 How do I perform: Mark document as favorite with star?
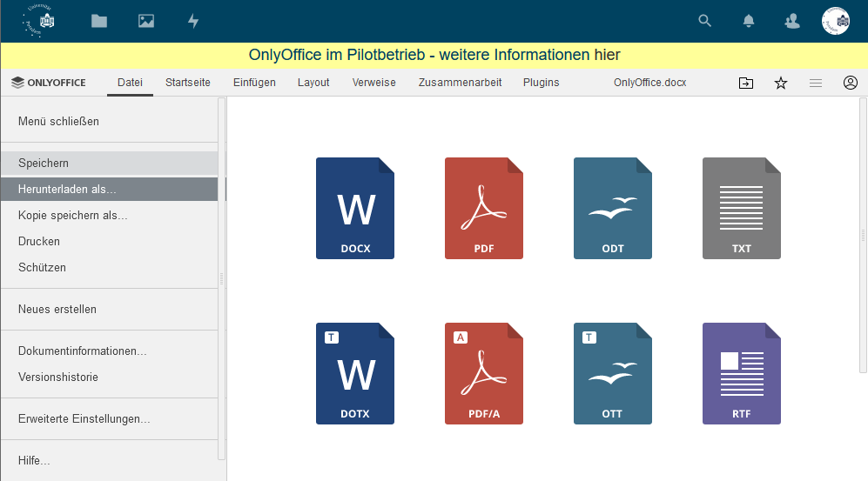click(x=781, y=83)
